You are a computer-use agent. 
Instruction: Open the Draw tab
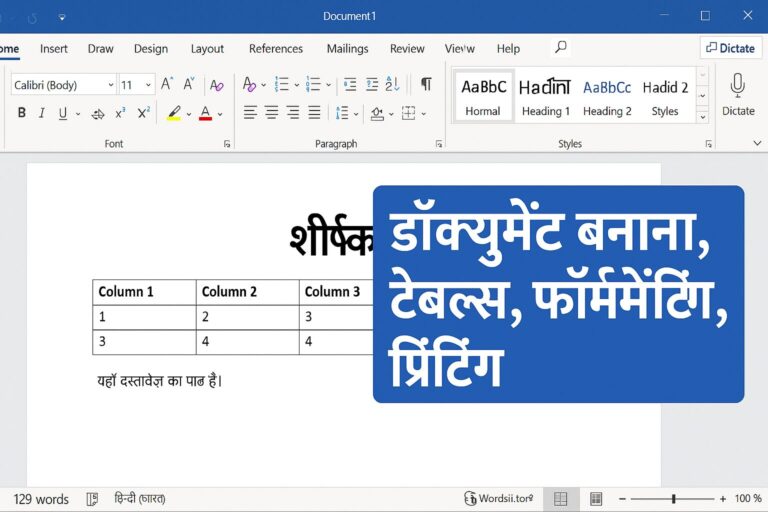tap(100, 49)
